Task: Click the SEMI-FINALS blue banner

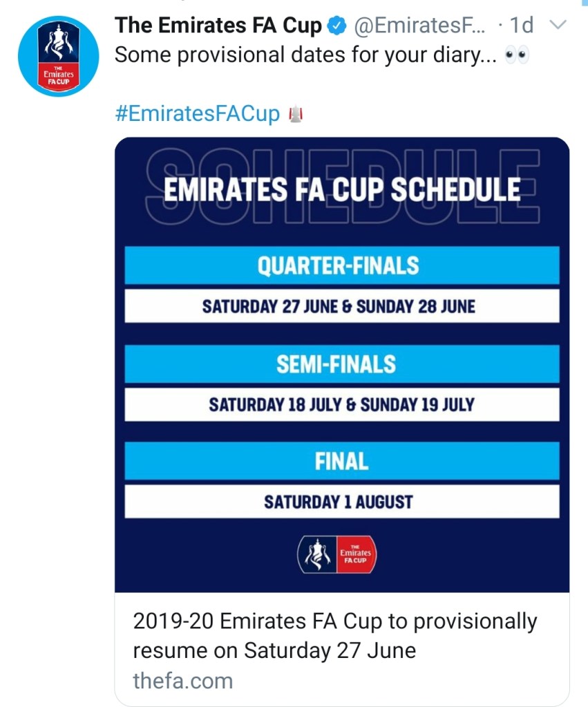Action: pyautogui.click(x=341, y=364)
